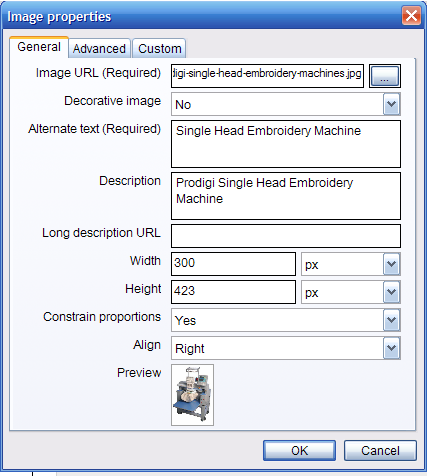Click the Image URL input field
This screenshot has height=476, width=427.
coord(267,76)
